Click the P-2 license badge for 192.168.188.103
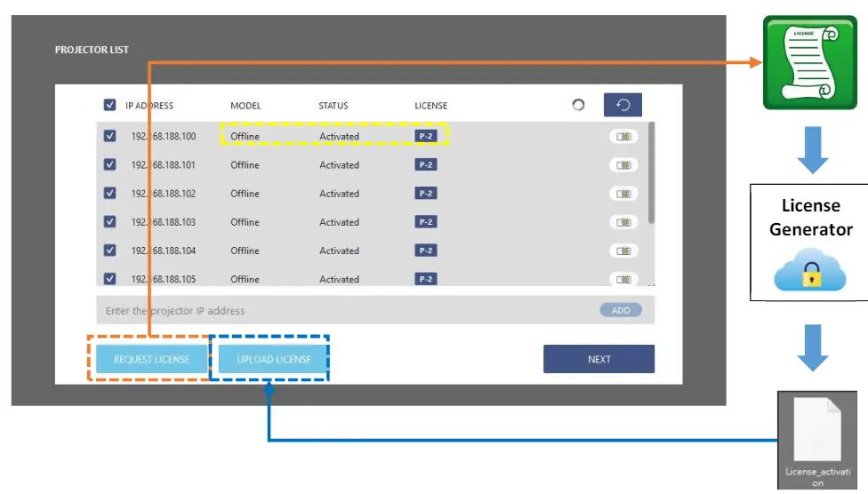 pyautogui.click(x=425, y=222)
